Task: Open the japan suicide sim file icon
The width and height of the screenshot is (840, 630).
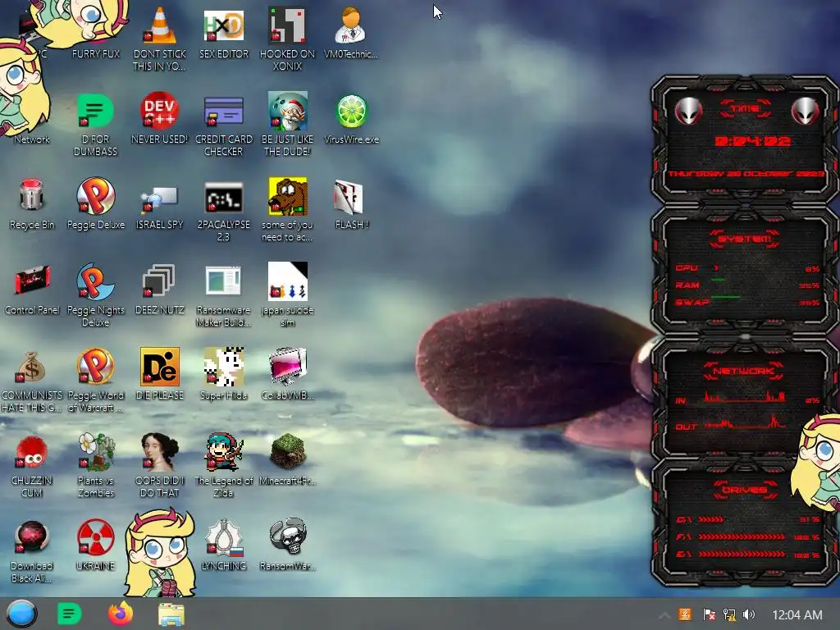Action: coord(288,294)
